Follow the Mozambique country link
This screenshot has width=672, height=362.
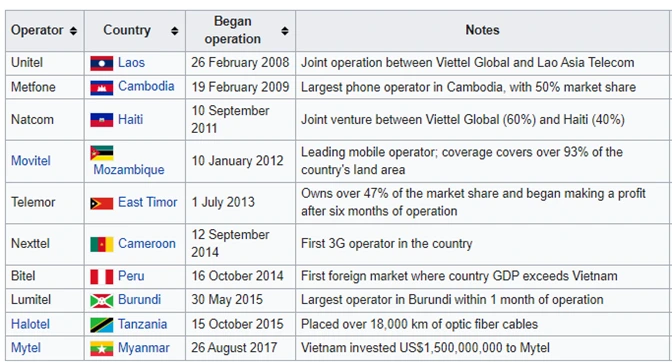tap(129, 170)
